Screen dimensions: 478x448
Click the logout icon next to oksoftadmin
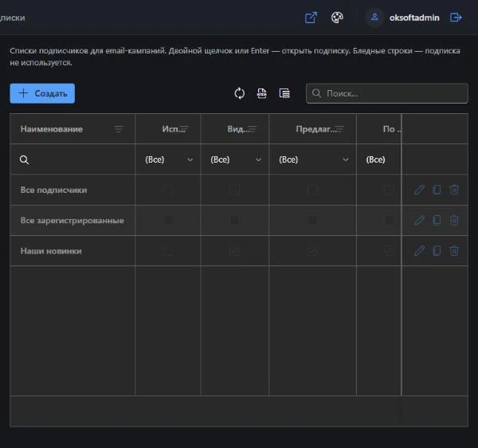pos(456,18)
